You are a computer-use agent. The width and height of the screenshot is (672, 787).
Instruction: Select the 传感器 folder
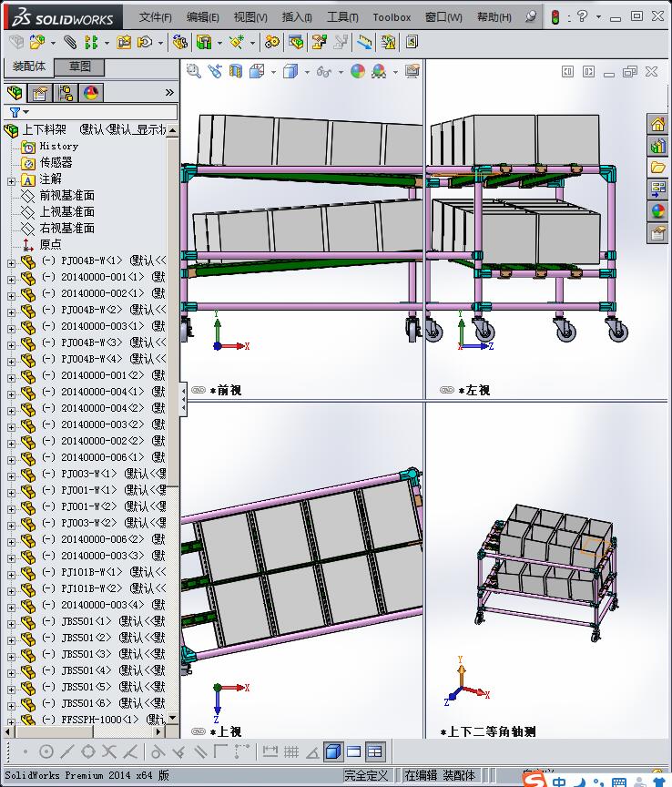click(x=56, y=163)
